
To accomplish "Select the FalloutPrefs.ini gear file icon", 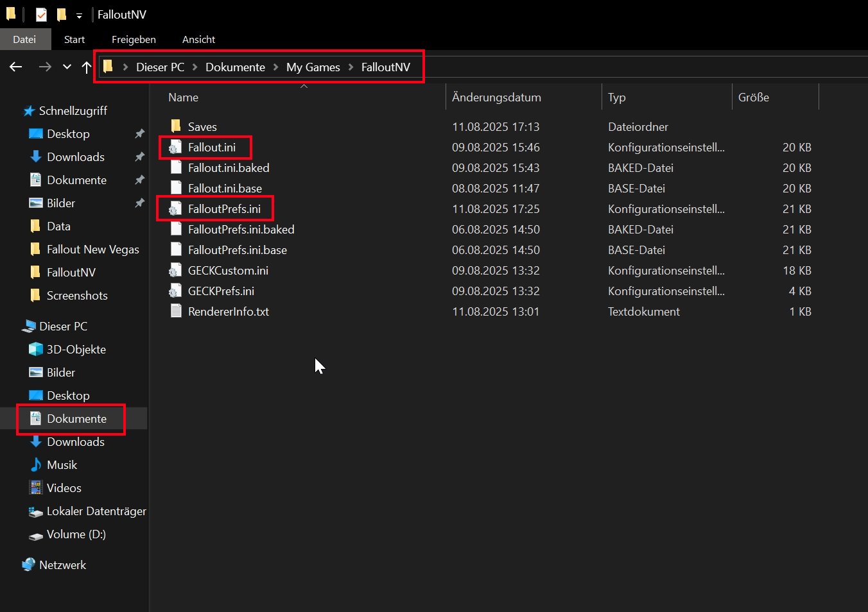I will pyautogui.click(x=175, y=209).
